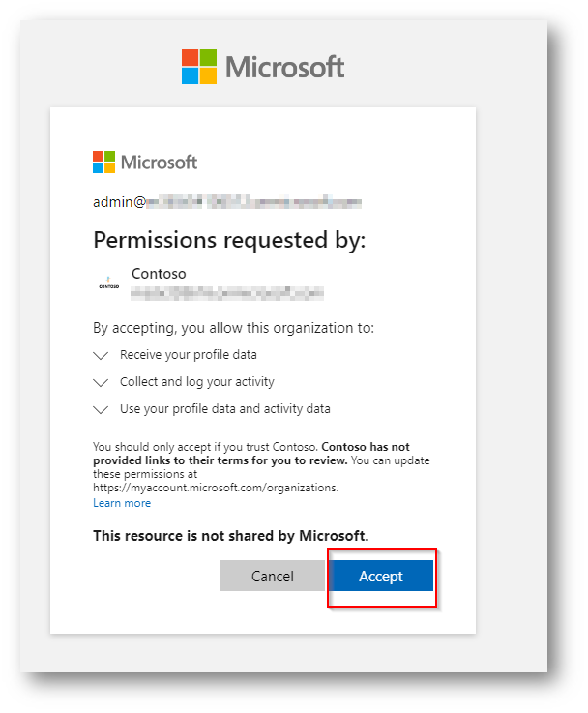Image resolution: width=588 pixels, height=713 pixels.
Task: Expand the 'Collect and log your activity' chevron
Action: point(102,382)
